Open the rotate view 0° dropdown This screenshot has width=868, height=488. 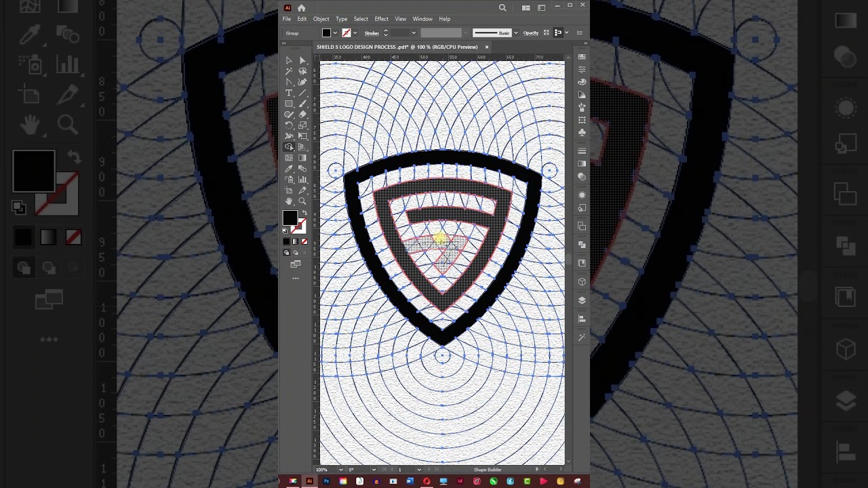click(374, 469)
